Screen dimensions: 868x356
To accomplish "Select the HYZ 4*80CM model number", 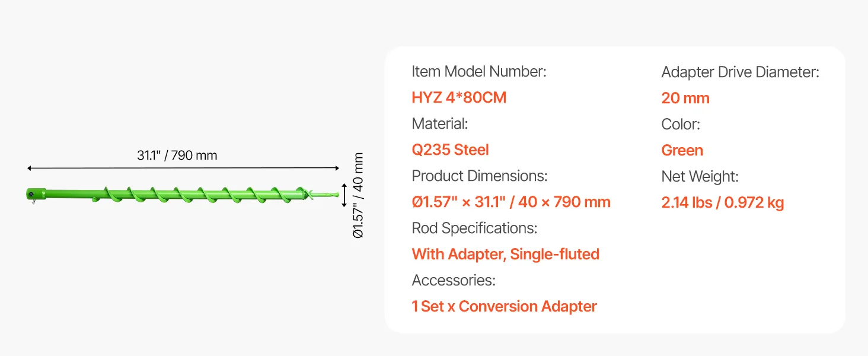I will [x=459, y=97].
